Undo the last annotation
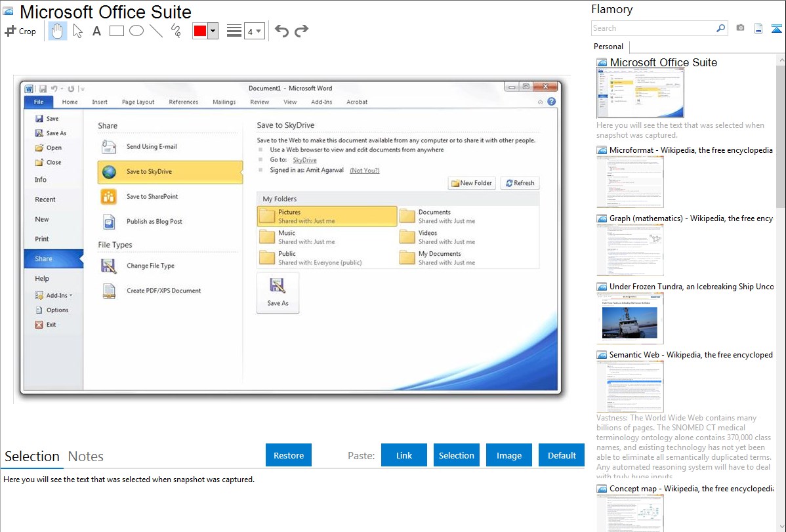This screenshot has width=786, height=532. click(281, 31)
